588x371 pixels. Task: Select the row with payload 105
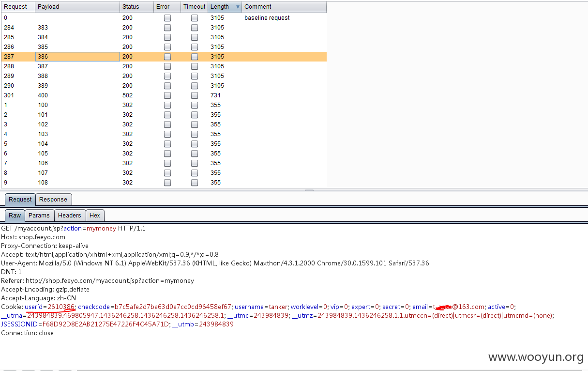pos(164,154)
